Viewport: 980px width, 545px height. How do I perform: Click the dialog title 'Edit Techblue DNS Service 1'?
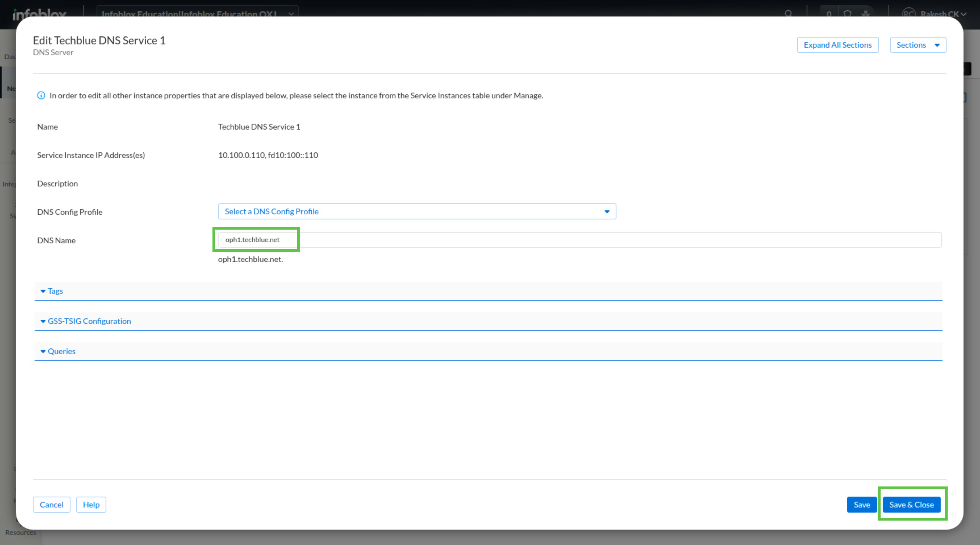(x=99, y=40)
